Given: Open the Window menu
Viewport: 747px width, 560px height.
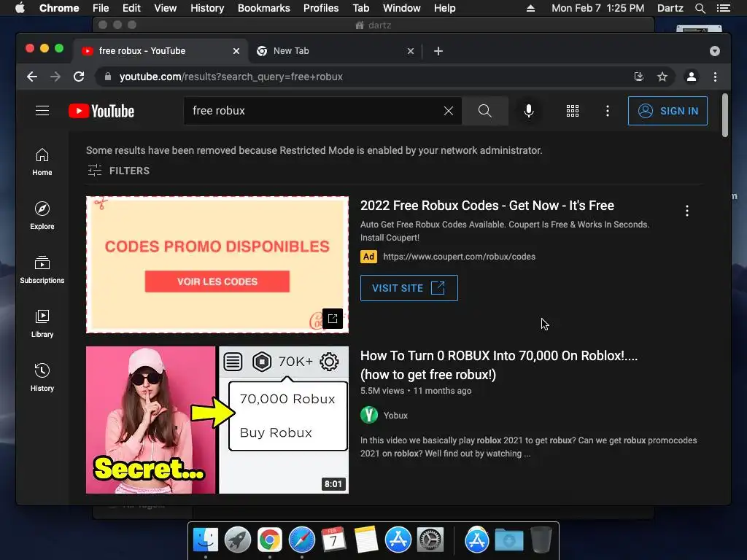Looking at the screenshot, I should [x=402, y=8].
